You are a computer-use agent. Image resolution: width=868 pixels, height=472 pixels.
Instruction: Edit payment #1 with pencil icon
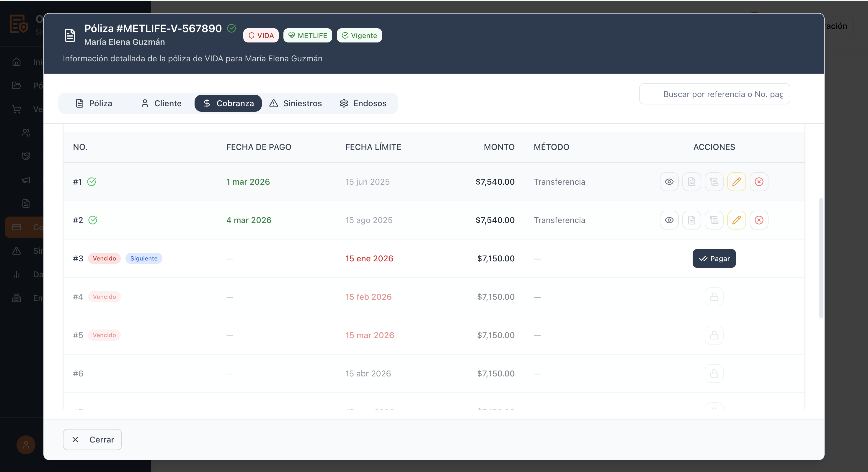pos(736,182)
